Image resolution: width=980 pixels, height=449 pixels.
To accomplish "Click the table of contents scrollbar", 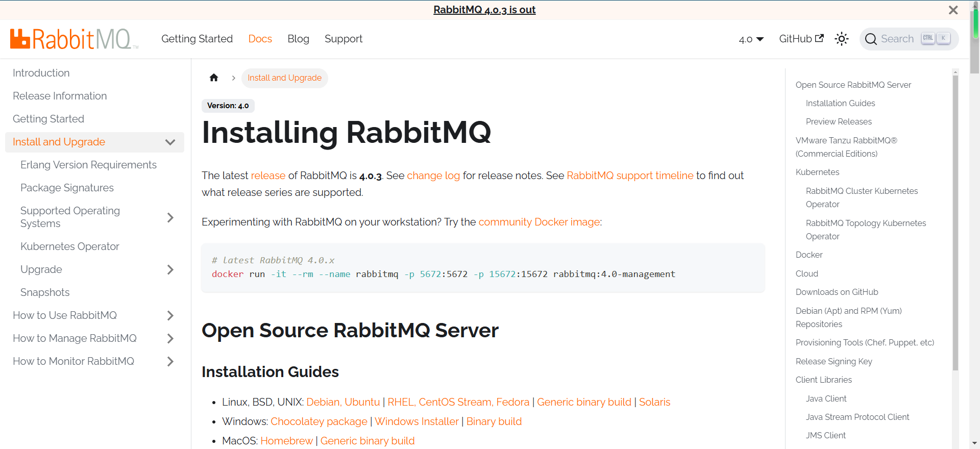I will 955,224.
